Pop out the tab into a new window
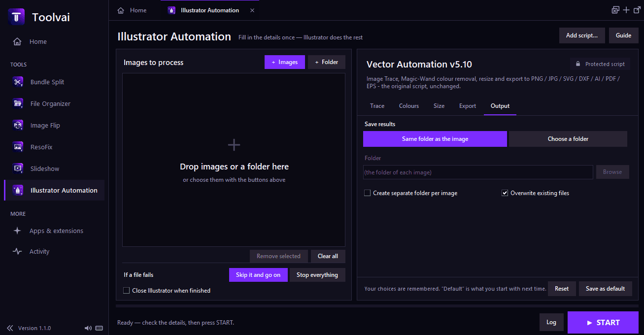 coord(636,10)
